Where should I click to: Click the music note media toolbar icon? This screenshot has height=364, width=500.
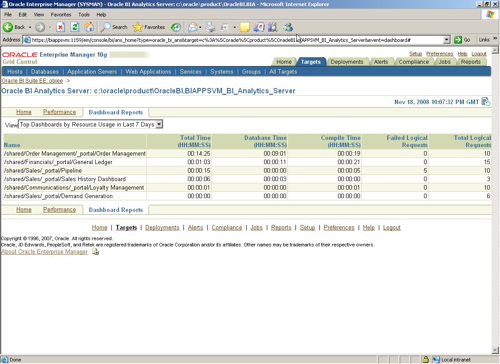[x=259, y=27]
